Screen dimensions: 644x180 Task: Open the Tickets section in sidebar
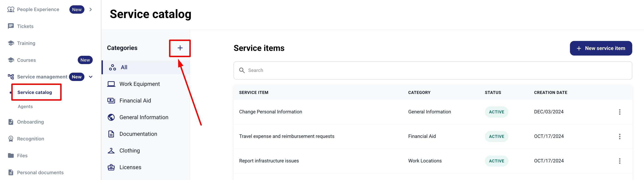click(25, 26)
